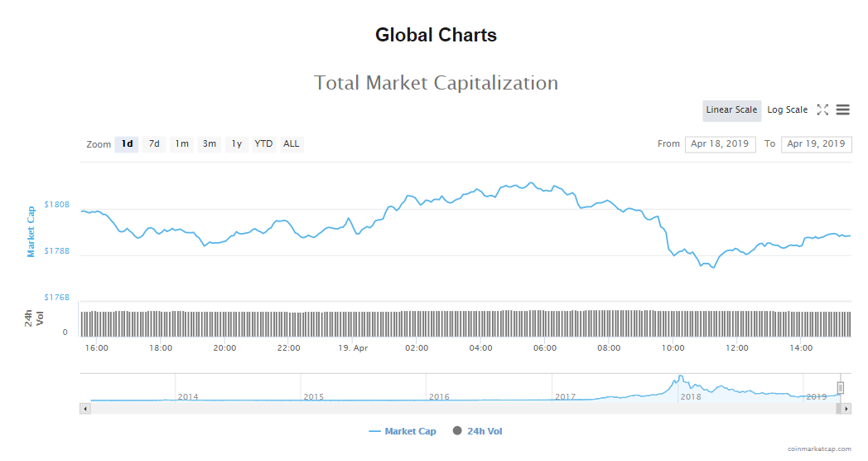Click the navigator right scroll arrow
The height and width of the screenshot is (461, 868).
point(846,409)
